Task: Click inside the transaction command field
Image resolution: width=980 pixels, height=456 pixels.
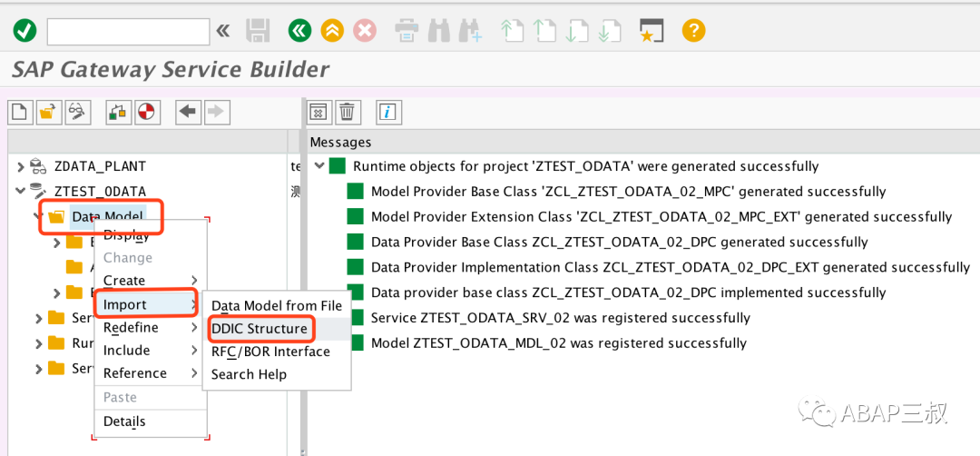Action: pos(128,31)
